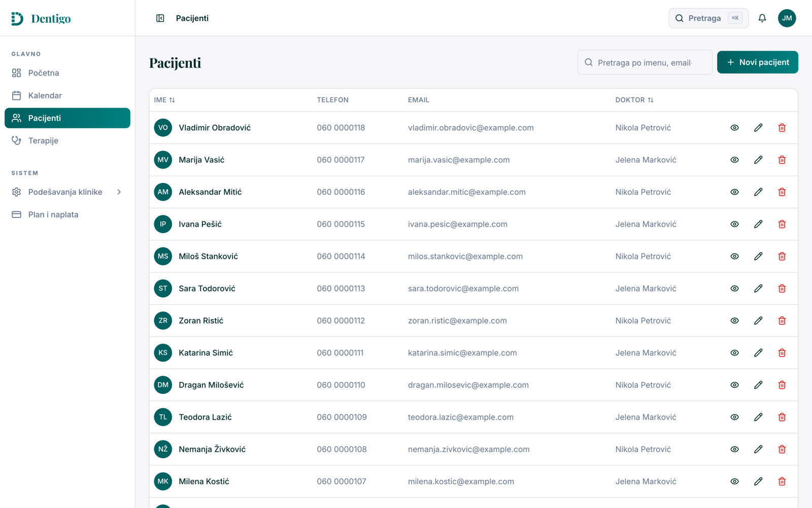The height and width of the screenshot is (508, 812).
Task: Edit patient Aleksandar Mitić
Action: pos(758,192)
